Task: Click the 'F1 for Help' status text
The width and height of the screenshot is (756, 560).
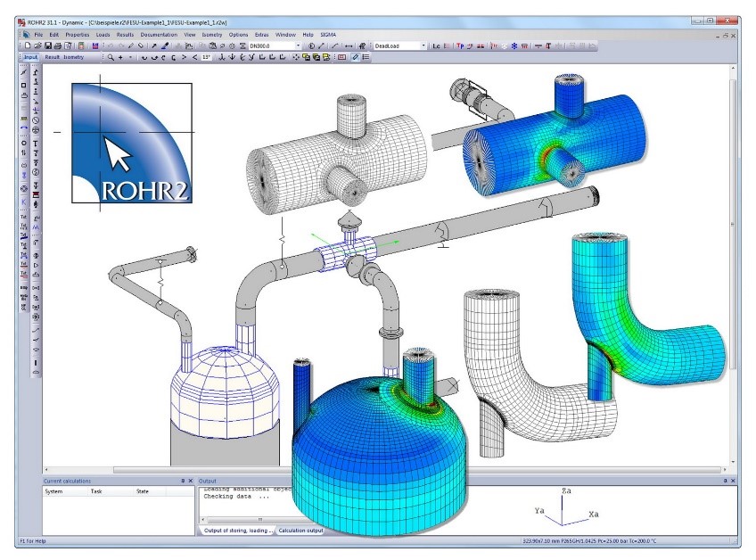Action: (33, 541)
